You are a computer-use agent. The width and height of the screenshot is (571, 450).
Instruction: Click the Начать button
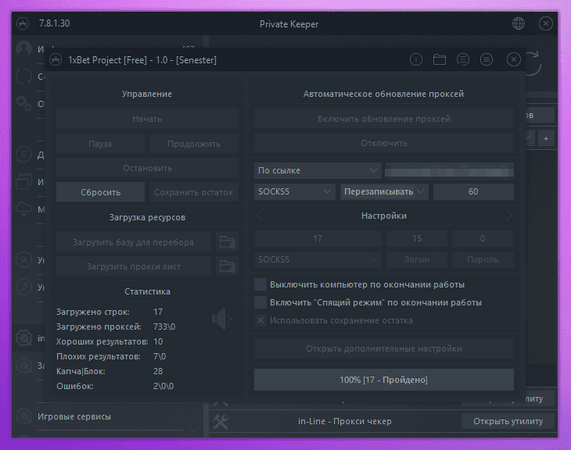(x=147, y=119)
